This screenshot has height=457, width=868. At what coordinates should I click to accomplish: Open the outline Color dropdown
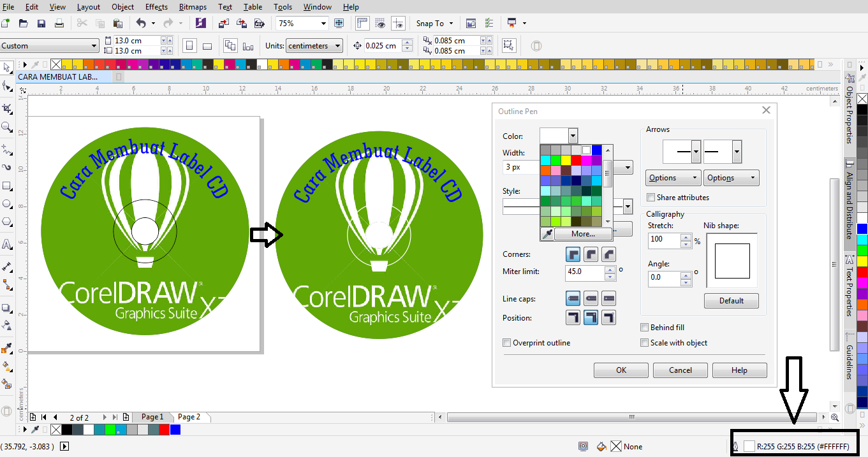point(572,136)
